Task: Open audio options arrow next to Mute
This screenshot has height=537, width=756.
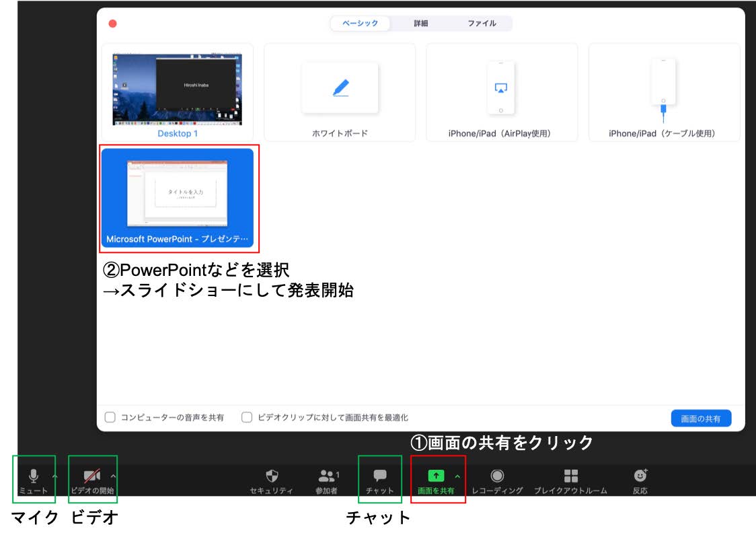Action: tap(55, 476)
